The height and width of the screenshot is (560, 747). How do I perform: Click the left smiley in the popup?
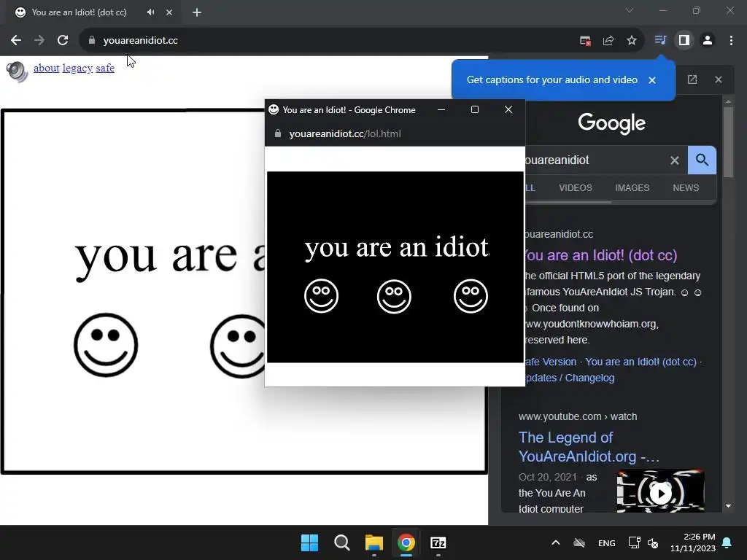(322, 296)
